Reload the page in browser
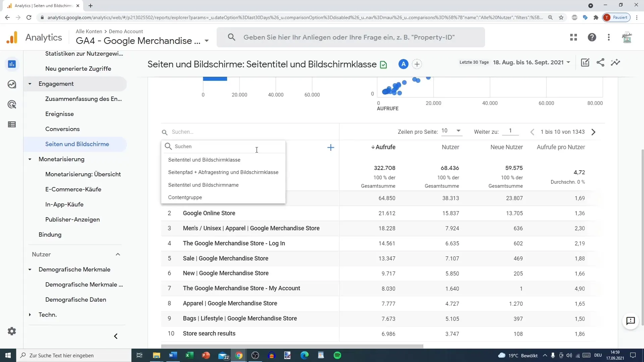The width and height of the screenshot is (644, 362). click(29, 17)
